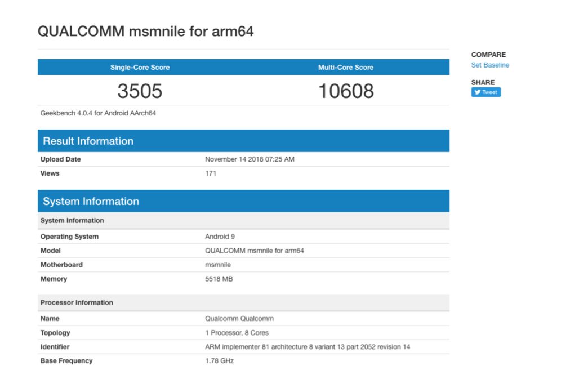The width and height of the screenshot is (588, 379).
Task: Click the ARM implementer Identifier value
Action: (308, 347)
